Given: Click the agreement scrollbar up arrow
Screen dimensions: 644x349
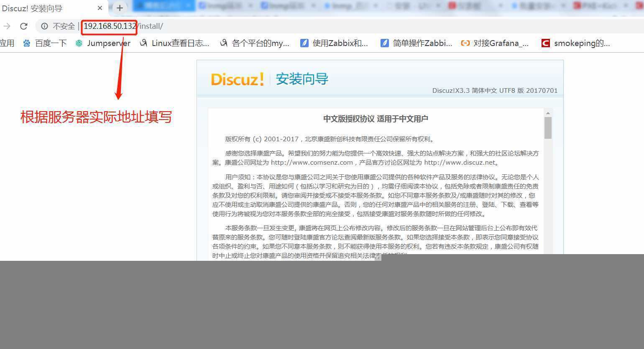Looking at the screenshot, I should coord(548,113).
